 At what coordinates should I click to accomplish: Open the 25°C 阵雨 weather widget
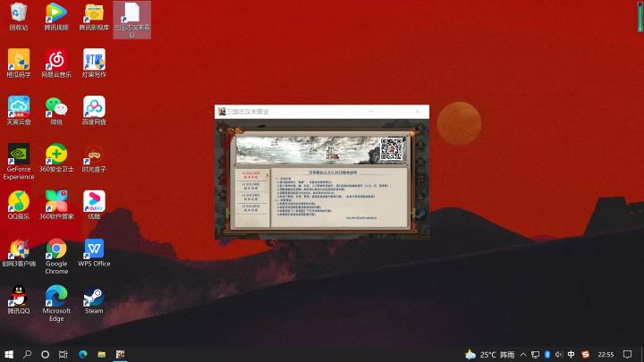point(489,355)
